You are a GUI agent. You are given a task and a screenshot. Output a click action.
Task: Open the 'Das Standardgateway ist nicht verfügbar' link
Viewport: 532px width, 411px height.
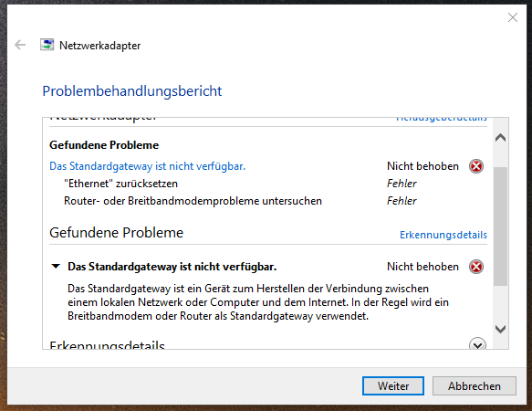(147, 166)
